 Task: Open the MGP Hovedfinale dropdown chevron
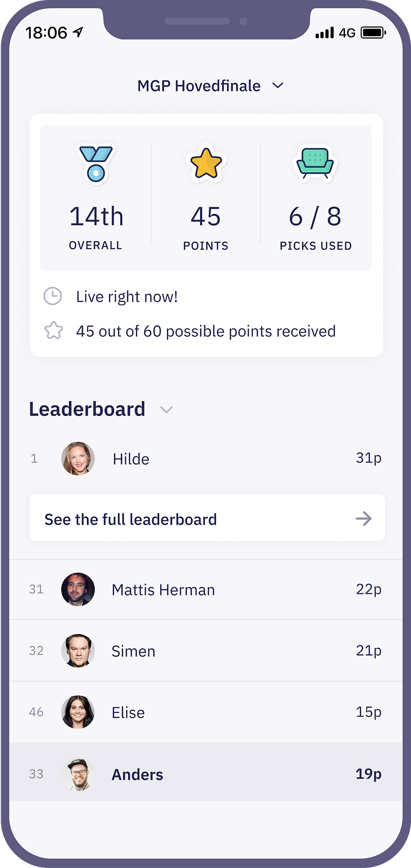click(278, 86)
